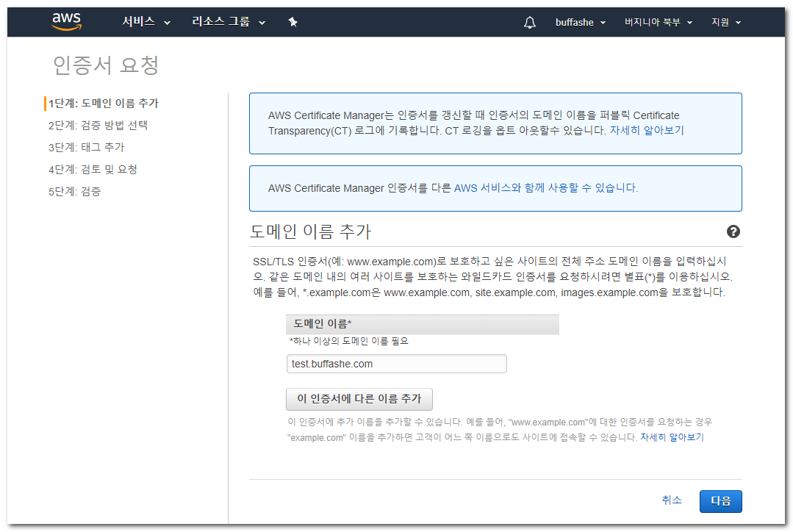Open the buffashe account dropdown
This screenshot has height=532, width=793.
[x=580, y=22]
